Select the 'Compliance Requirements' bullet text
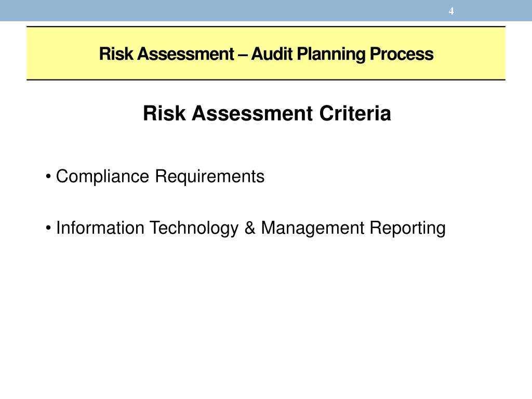The height and width of the screenshot is (399, 532). point(160,177)
